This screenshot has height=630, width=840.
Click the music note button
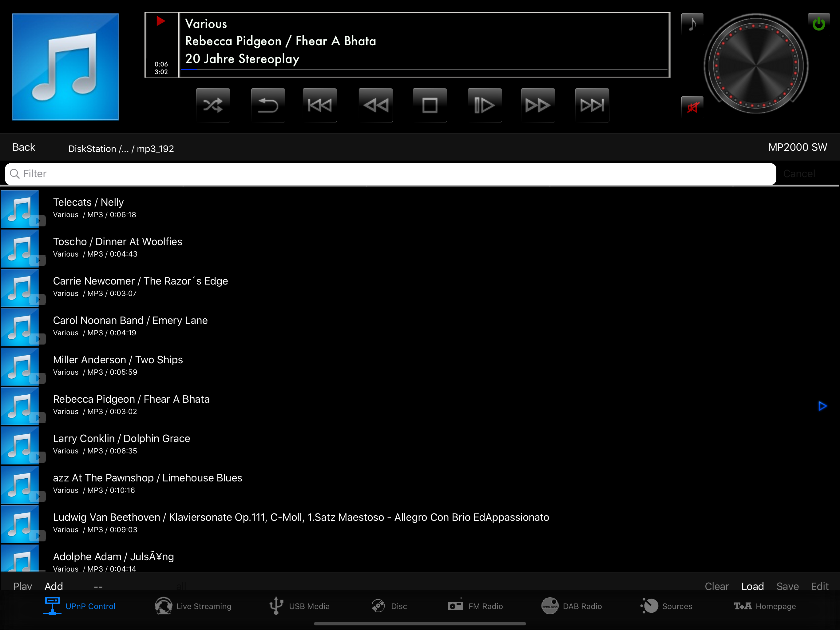click(692, 24)
